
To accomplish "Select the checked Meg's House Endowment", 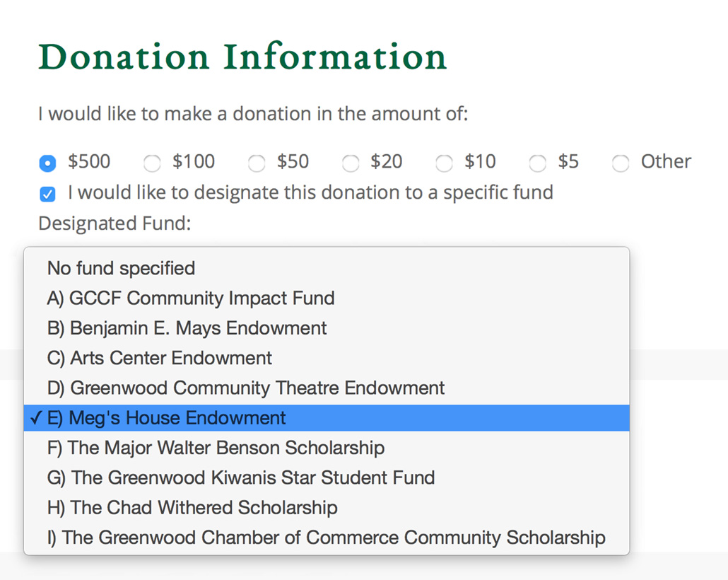I will (x=327, y=418).
